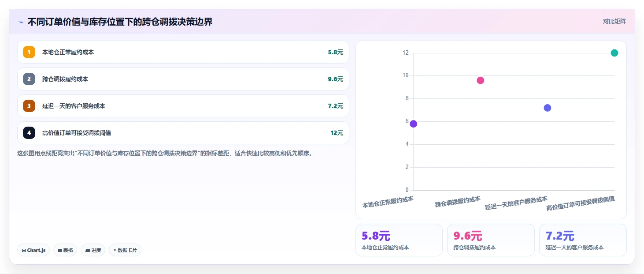The width and height of the screenshot is (644, 274).
Task: Select the 表格 tag chip
Action: (65, 250)
